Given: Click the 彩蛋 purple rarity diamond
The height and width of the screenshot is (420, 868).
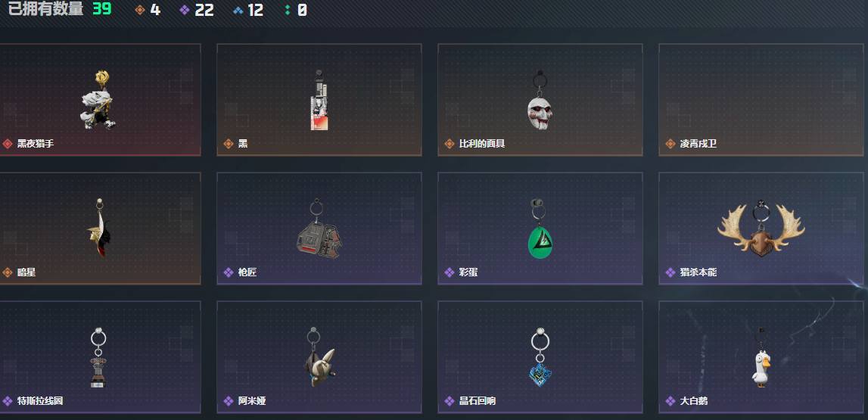Looking at the screenshot, I should point(450,272).
